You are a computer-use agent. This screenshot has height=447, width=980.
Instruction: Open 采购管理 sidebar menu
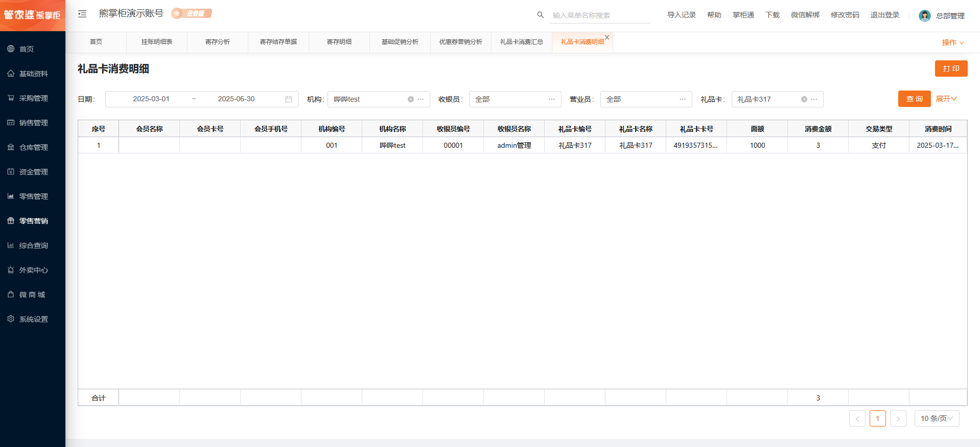[33, 98]
